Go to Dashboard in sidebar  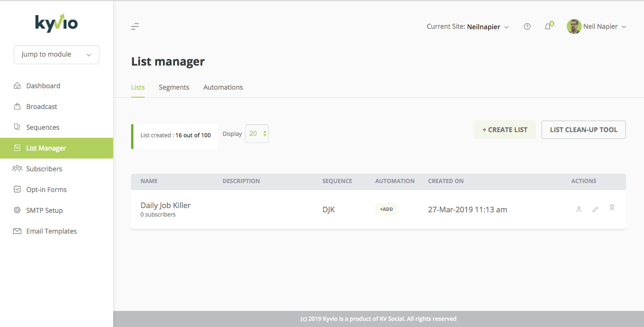57,86
